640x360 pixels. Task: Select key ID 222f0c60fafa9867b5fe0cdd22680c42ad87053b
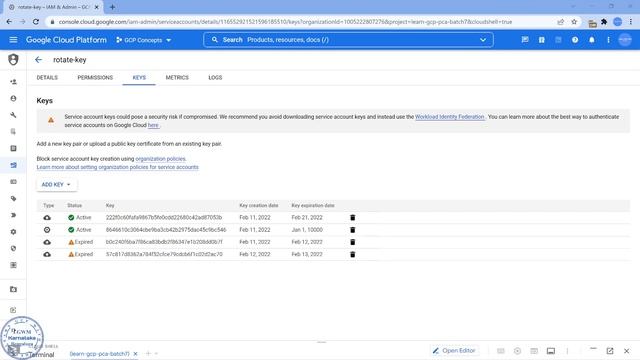[x=164, y=218]
